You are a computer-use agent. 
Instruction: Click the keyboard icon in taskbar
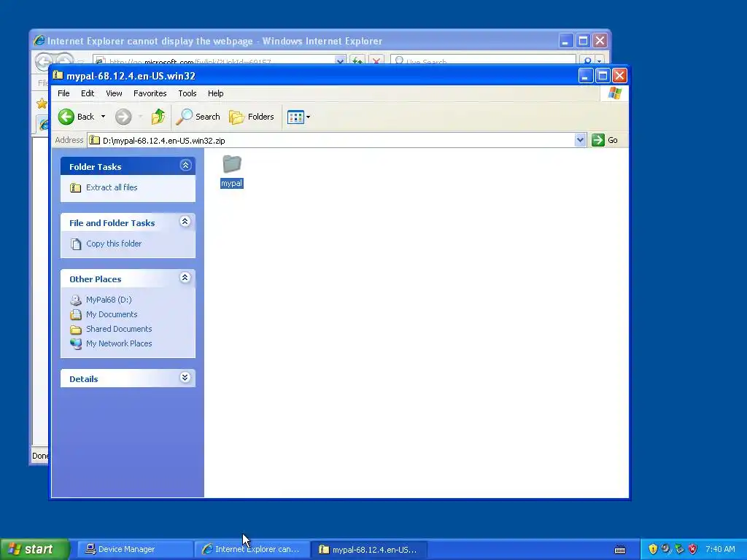(x=620, y=550)
